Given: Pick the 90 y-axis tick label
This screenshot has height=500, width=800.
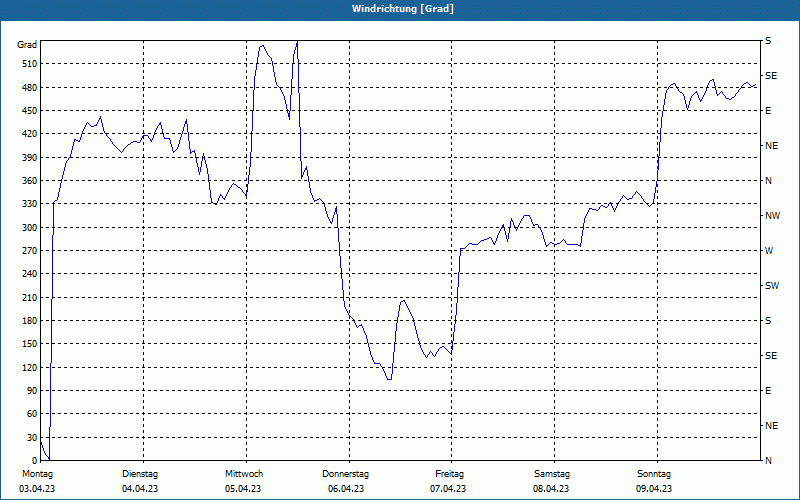Looking at the screenshot, I should [x=33, y=391].
